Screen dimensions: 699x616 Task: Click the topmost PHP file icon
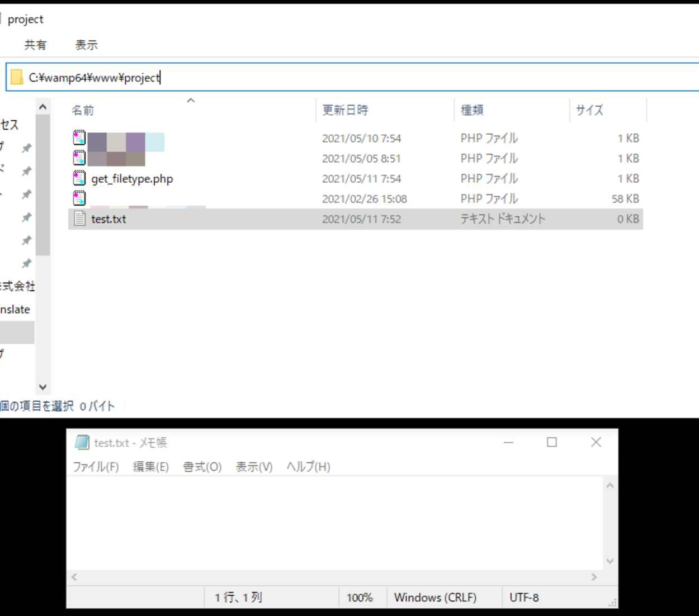pos(79,138)
